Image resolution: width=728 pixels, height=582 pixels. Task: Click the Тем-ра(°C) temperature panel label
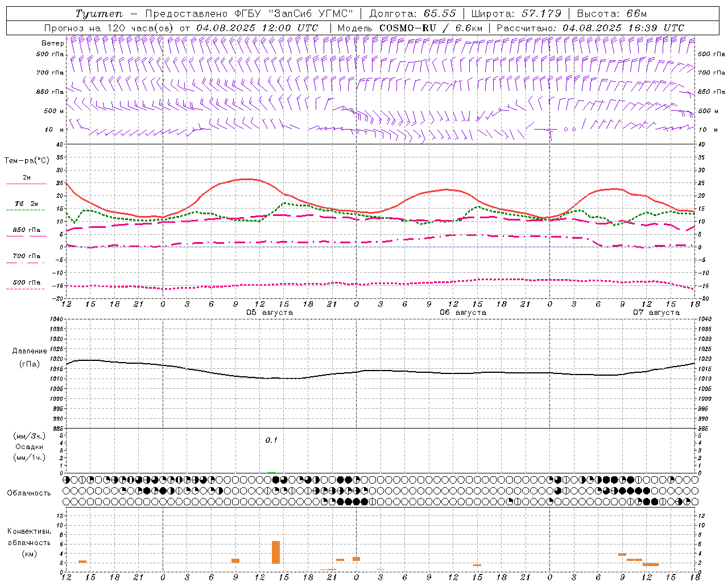(27, 161)
